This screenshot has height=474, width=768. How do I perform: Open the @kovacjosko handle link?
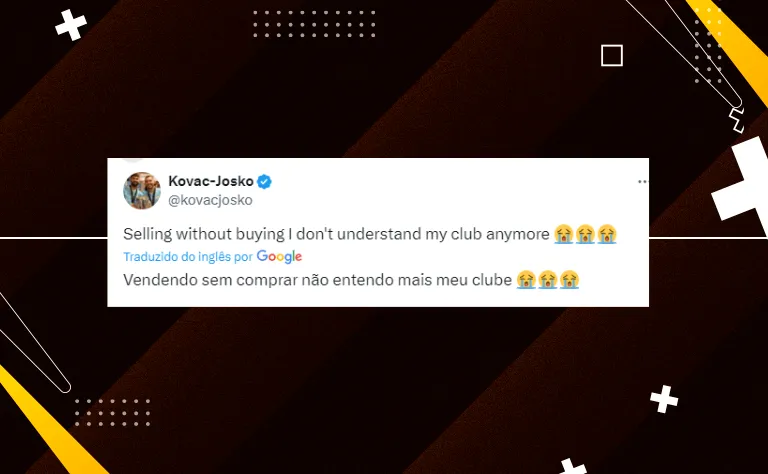pos(211,200)
